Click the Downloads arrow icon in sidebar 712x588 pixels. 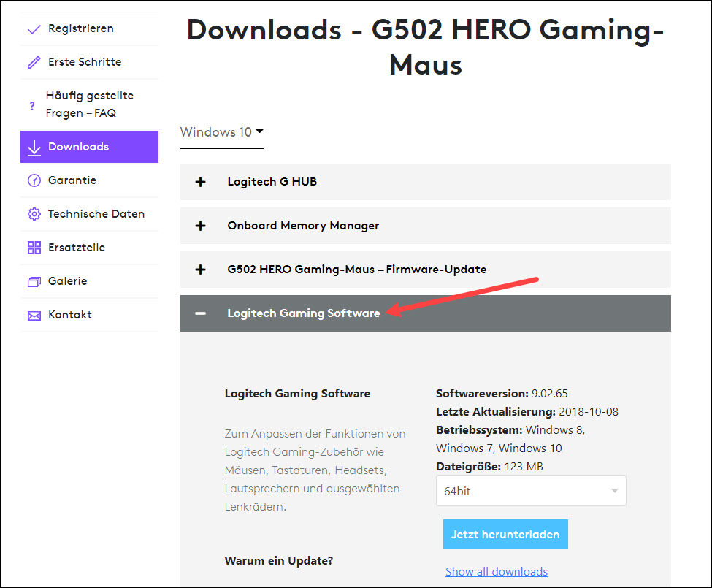tap(33, 147)
